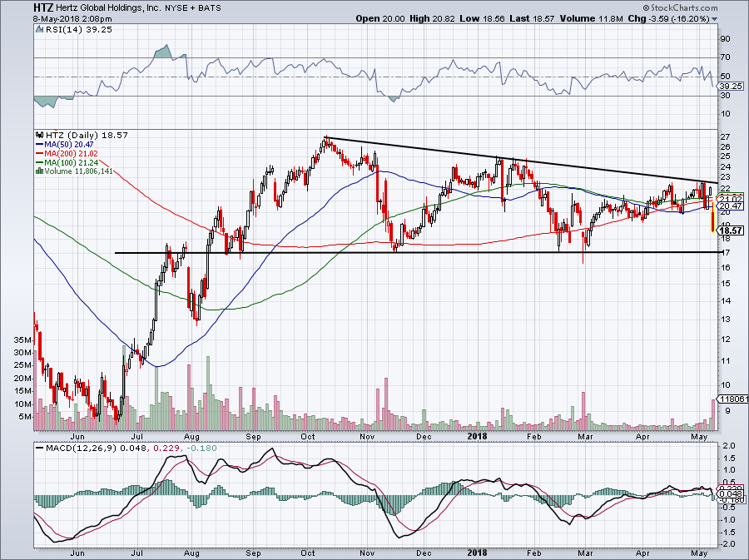Open the blue dropdown arrow after Chg
749x560 pixels.
tap(715, 19)
